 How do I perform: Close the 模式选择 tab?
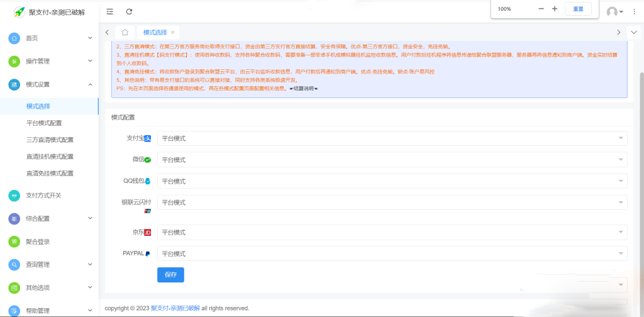[x=173, y=32]
